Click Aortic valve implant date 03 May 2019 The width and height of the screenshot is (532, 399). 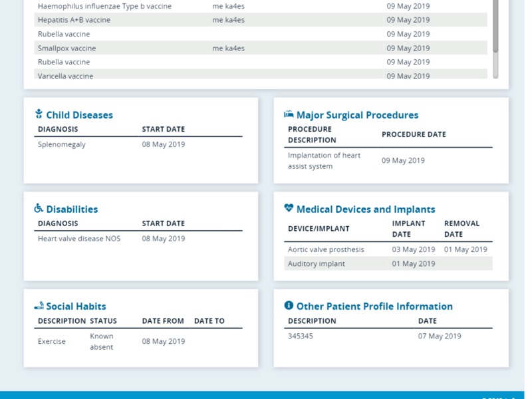(413, 249)
